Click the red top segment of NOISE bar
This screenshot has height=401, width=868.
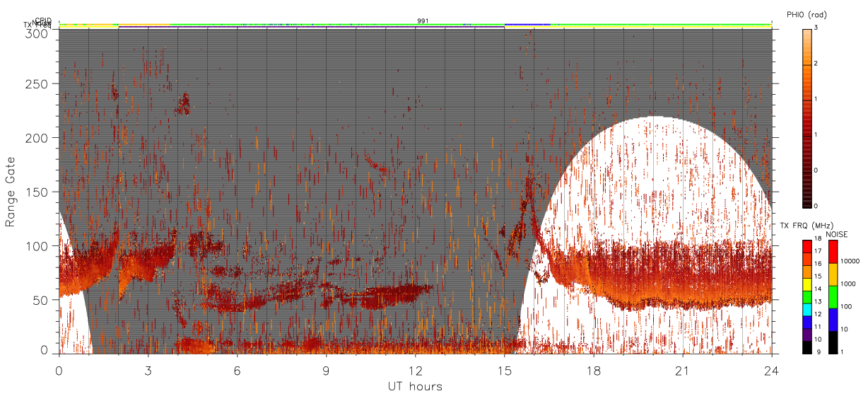click(x=833, y=252)
